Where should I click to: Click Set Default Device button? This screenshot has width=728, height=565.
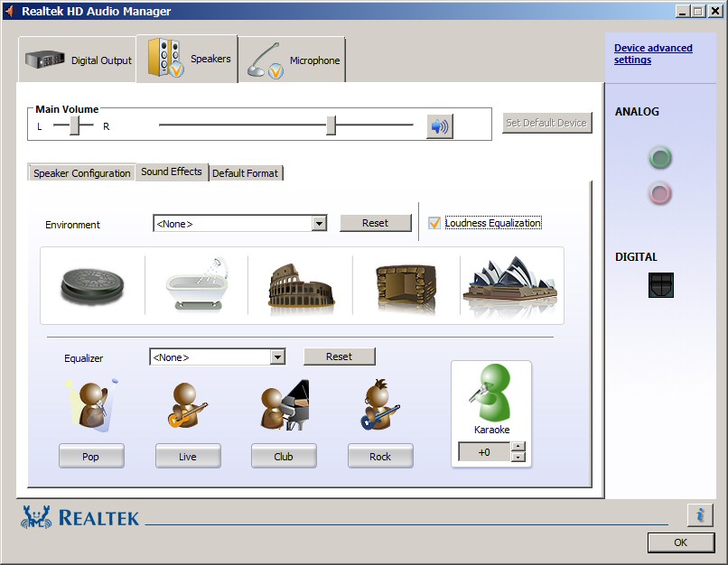546,123
